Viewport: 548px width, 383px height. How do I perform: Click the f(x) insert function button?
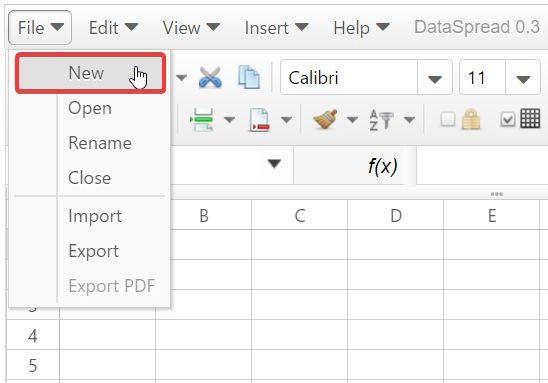pos(383,166)
